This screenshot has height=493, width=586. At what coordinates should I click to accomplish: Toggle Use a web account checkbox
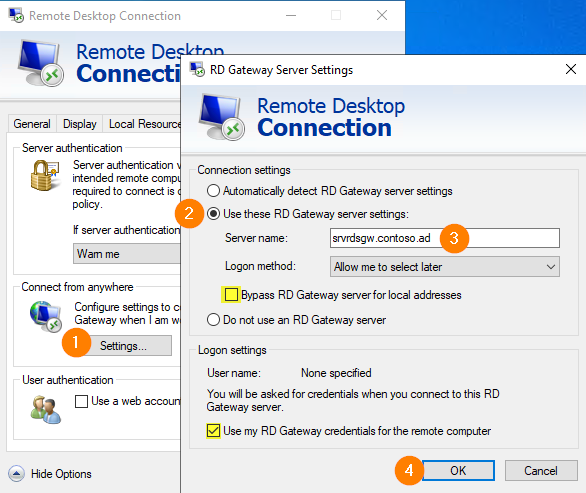pyautogui.click(x=81, y=401)
